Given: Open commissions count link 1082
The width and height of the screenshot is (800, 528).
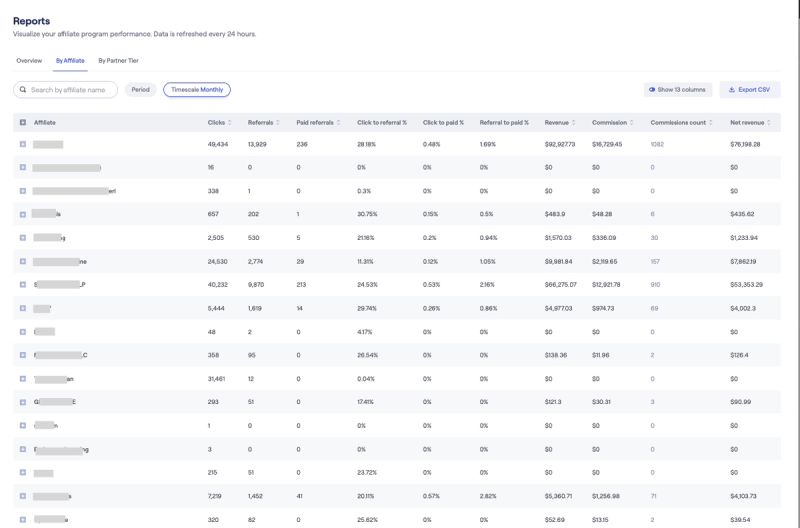Looking at the screenshot, I should 657,144.
